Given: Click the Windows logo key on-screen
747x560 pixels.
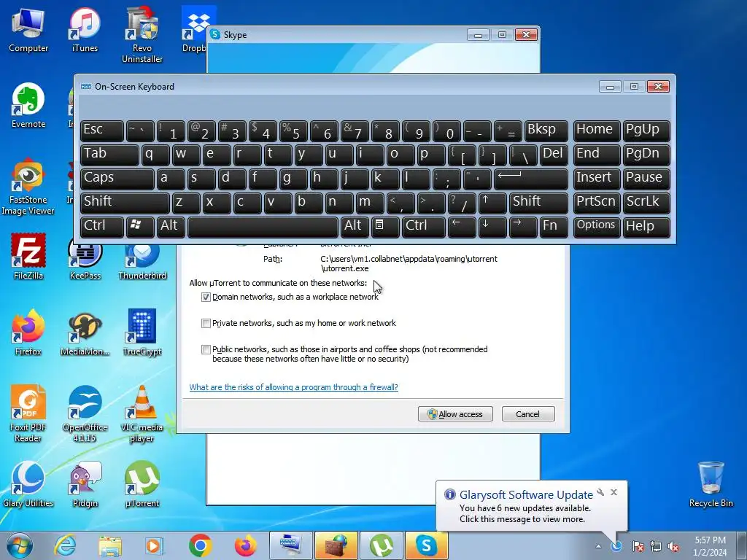Looking at the screenshot, I should pos(140,227).
